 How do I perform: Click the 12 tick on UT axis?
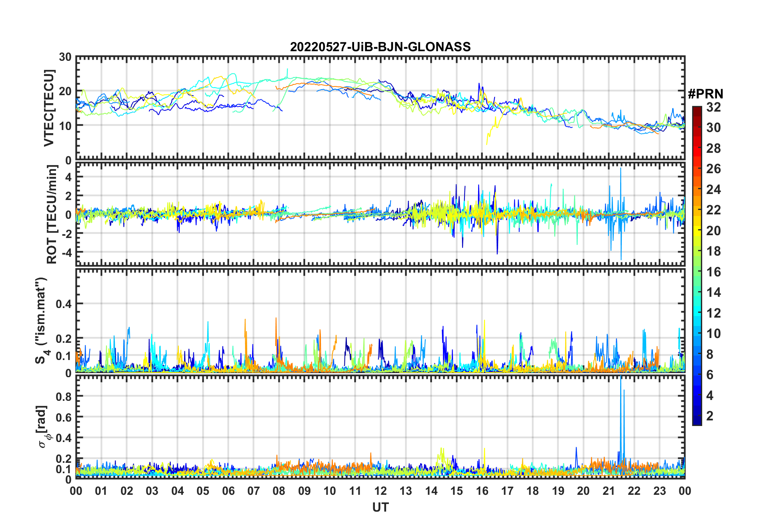tap(380, 491)
